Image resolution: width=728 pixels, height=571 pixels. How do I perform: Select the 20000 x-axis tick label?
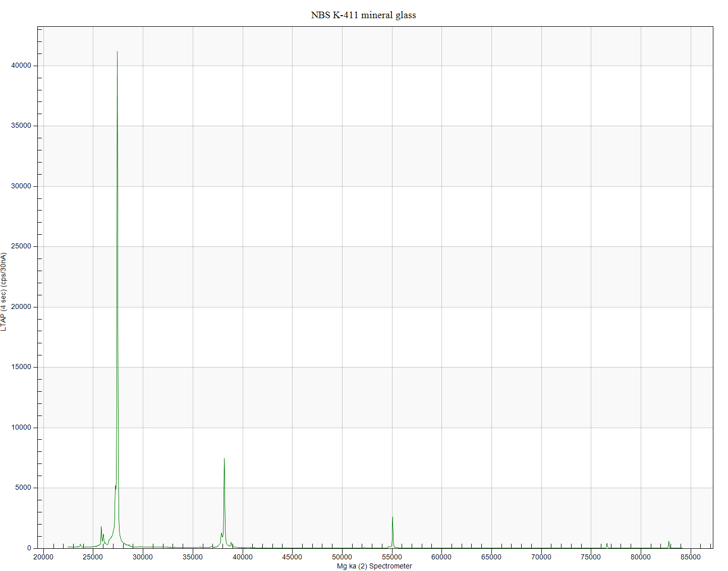click(x=43, y=557)
